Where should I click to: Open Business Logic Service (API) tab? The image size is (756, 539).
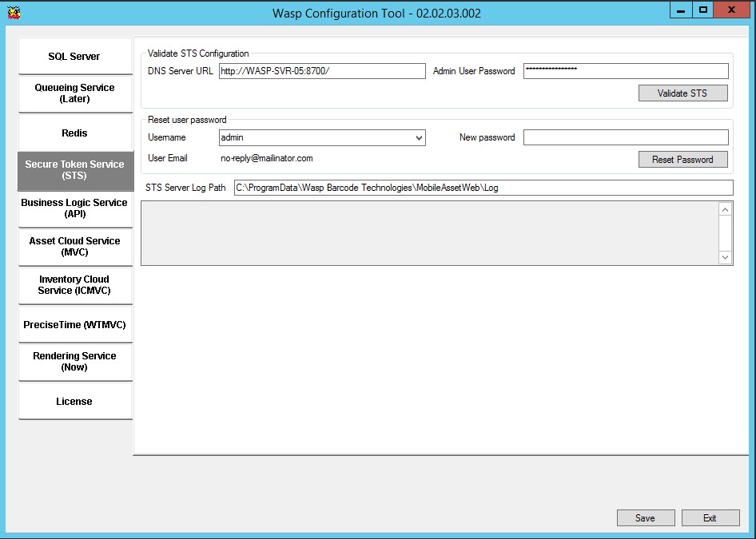(x=74, y=208)
